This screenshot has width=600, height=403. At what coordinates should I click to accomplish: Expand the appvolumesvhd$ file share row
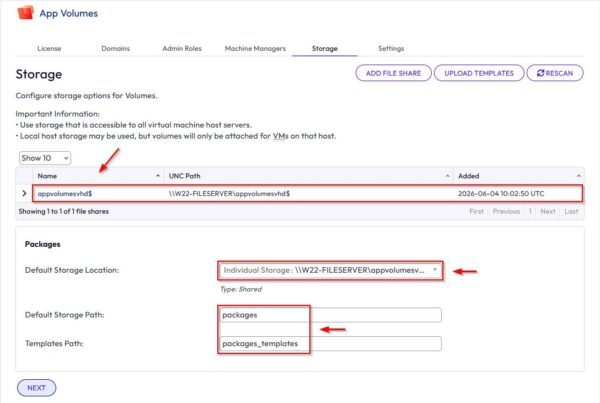coord(24,193)
